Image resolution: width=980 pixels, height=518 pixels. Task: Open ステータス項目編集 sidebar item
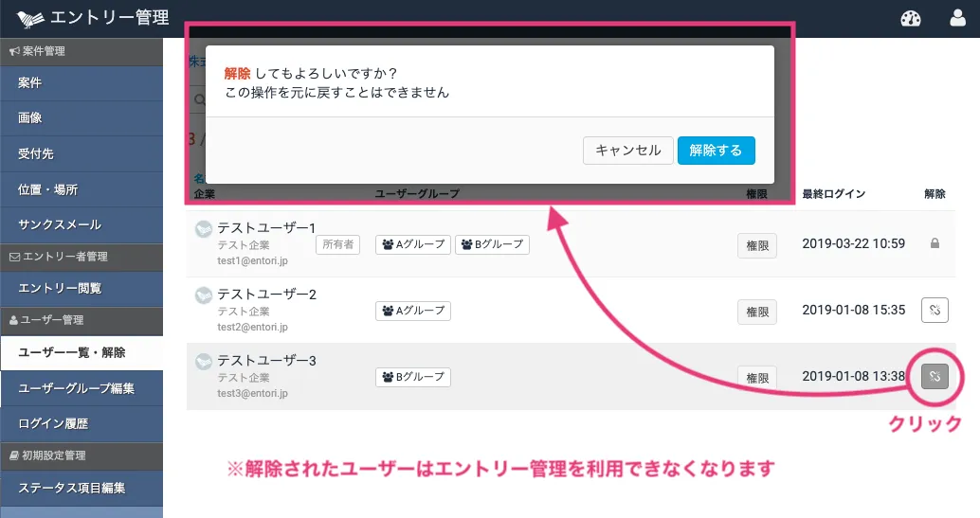82,489
